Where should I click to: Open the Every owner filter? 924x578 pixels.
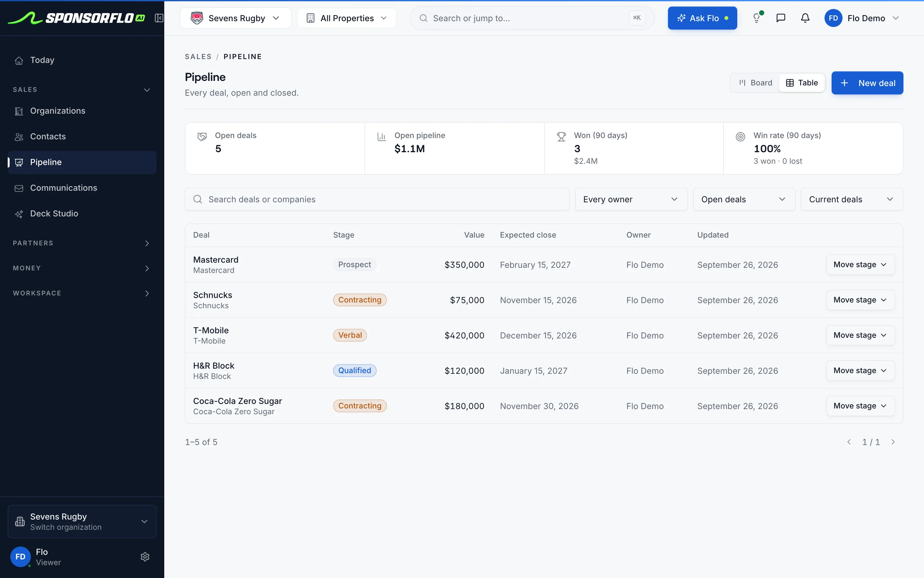(631, 199)
